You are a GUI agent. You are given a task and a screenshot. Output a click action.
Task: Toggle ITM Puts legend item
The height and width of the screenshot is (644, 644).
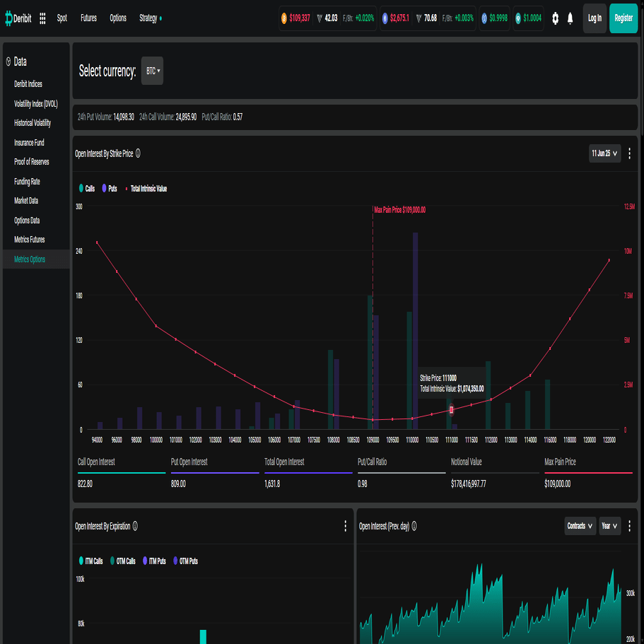(154, 561)
